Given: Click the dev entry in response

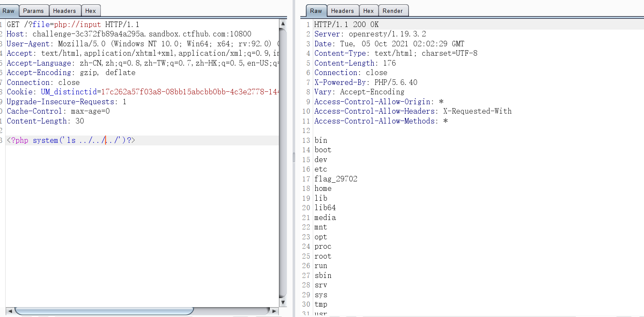Looking at the screenshot, I should [321, 160].
